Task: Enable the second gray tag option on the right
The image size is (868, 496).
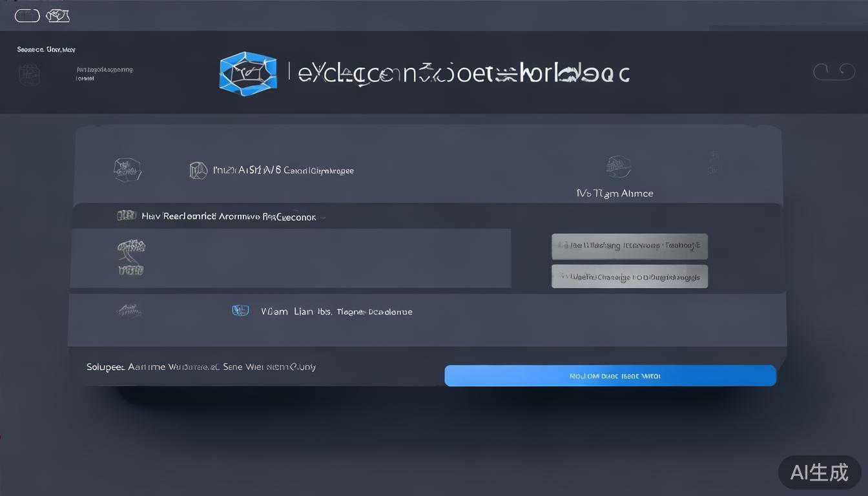Action: click(629, 276)
